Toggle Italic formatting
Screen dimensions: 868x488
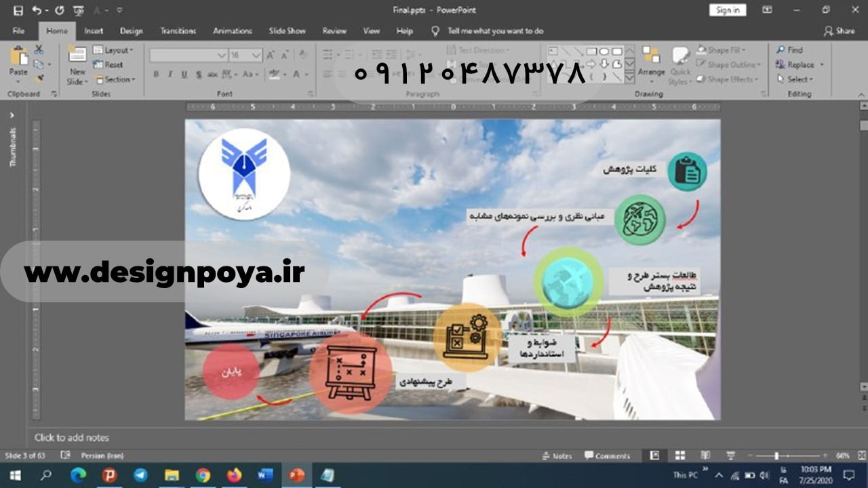170,75
